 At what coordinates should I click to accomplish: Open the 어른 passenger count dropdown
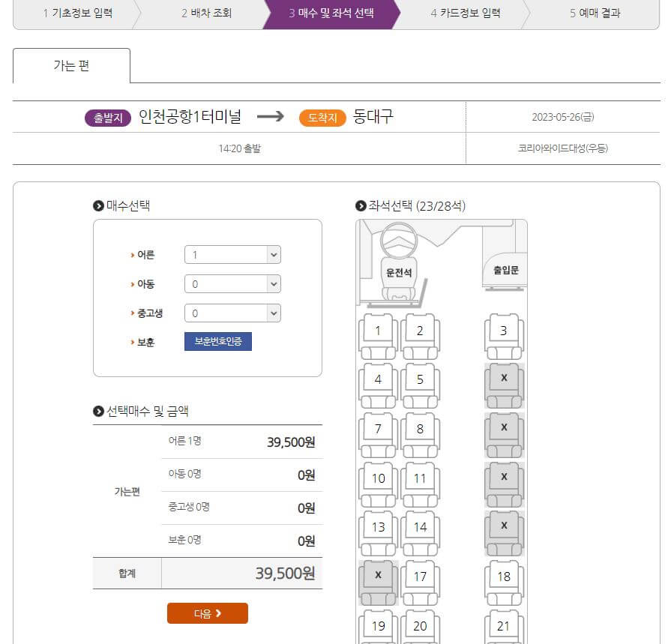tap(232, 254)
